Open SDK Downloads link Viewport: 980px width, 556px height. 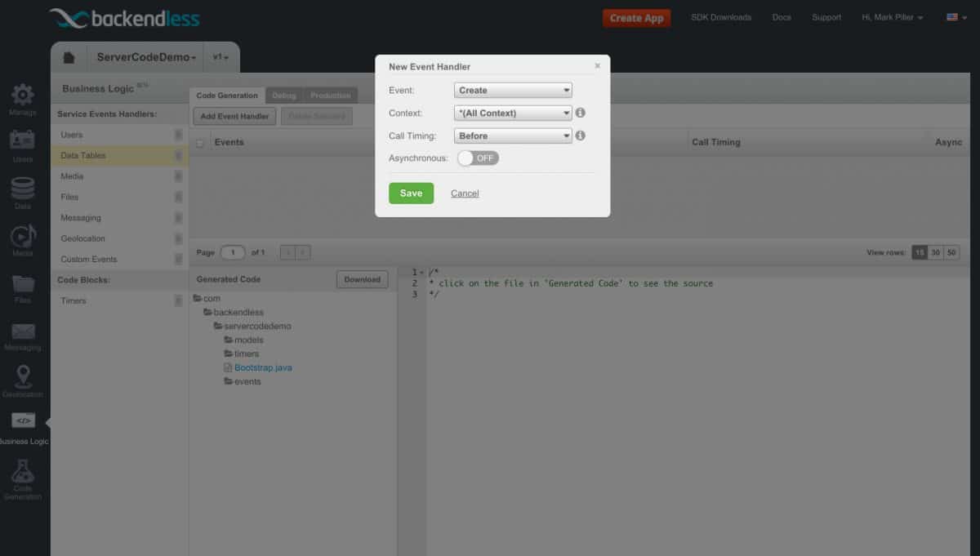[721, 17]
